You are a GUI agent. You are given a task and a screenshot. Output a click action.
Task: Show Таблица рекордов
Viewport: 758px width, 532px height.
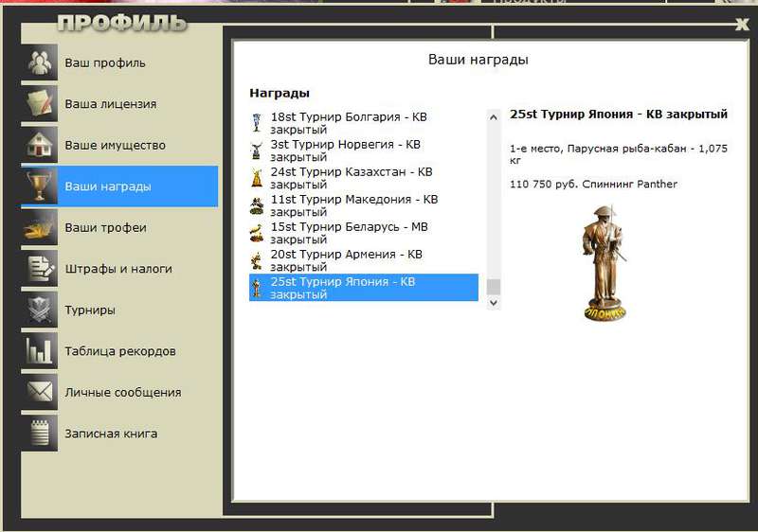click(x=119, y=351)
